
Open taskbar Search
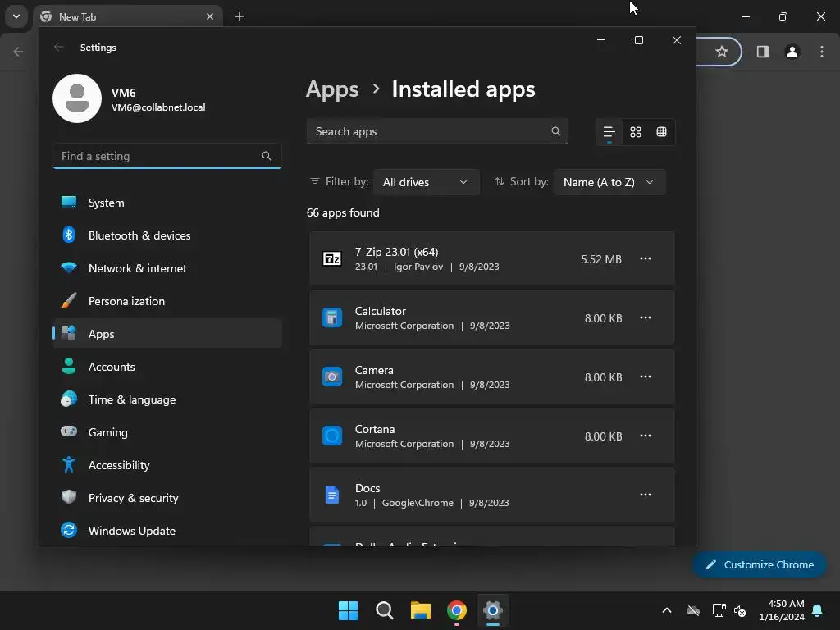[x=385, y=610]
